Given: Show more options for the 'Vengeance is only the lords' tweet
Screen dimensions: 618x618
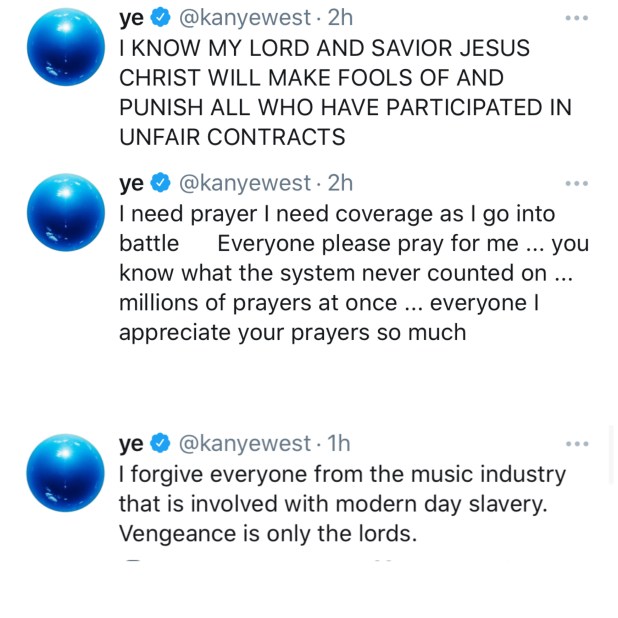Looking at the screenshot, I should coord(577,444).
